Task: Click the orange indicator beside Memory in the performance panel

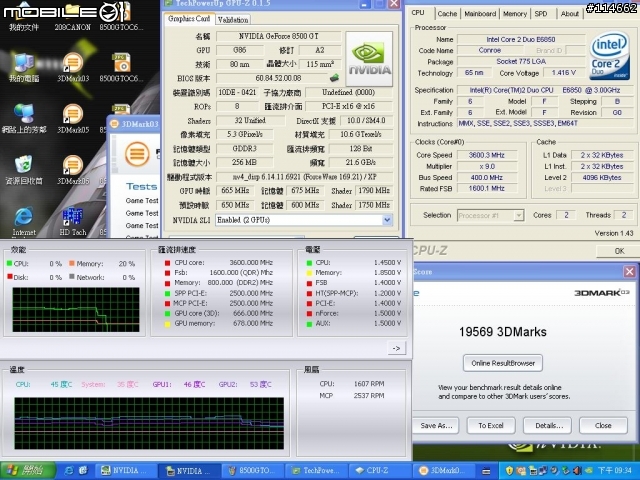Action: 72,264
